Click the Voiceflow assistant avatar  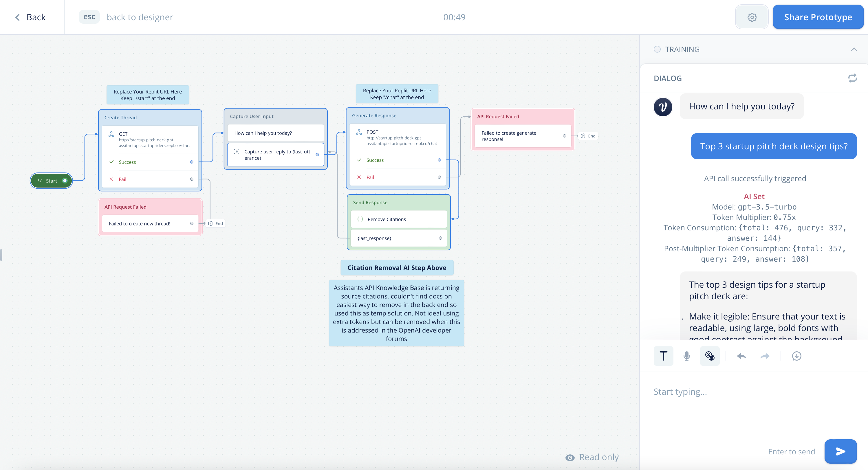[663, 107]
